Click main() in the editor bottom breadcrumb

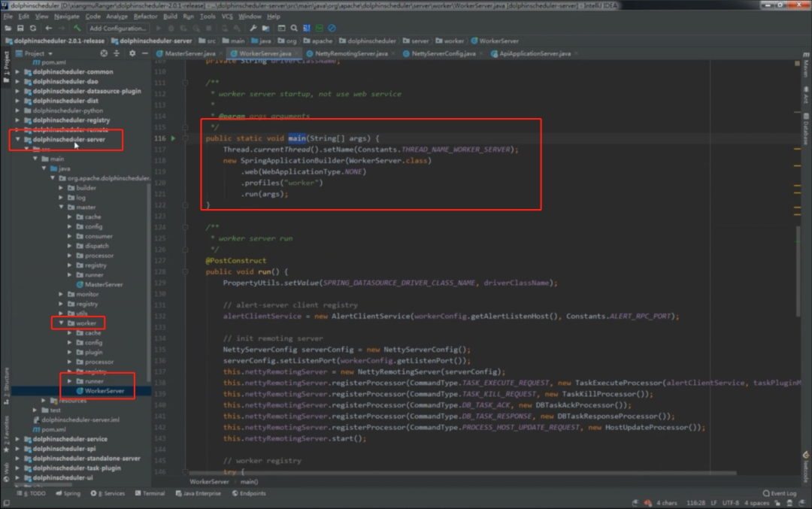click(x=249, y=481)
